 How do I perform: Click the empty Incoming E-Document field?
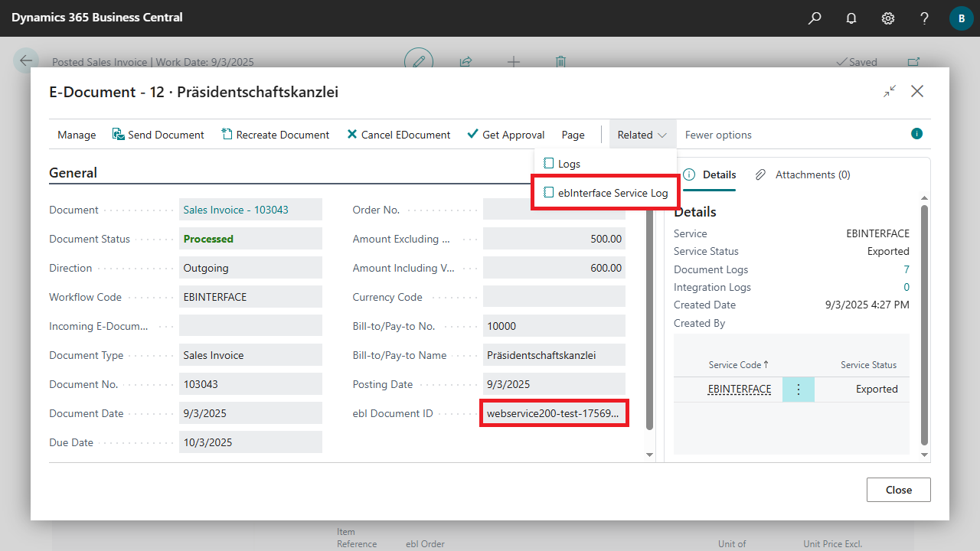pos(250,326)
